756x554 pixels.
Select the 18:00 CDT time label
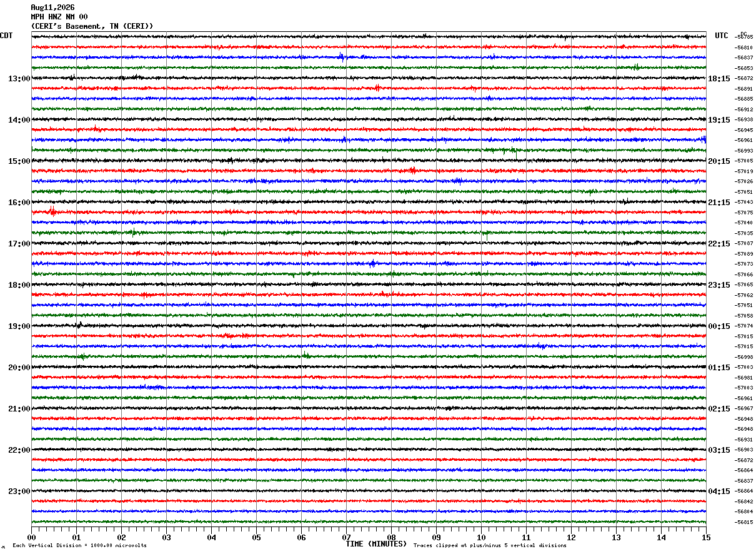click(x=19, y=285)
